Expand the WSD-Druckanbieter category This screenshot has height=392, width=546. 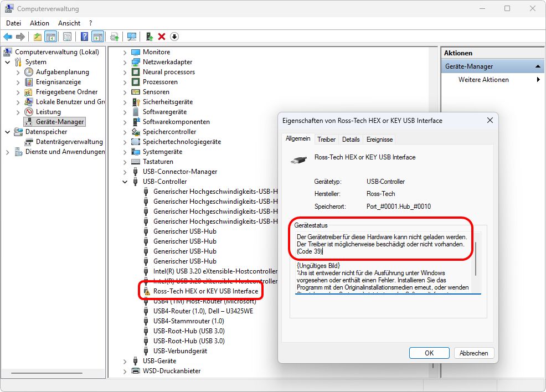pyautogui.click(x=125, y=371)
